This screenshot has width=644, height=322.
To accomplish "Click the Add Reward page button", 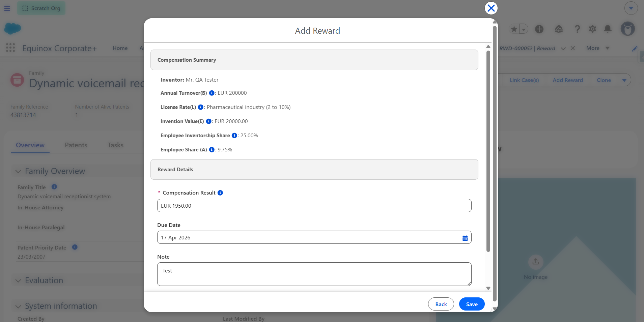I will click(x=568, y=80).
